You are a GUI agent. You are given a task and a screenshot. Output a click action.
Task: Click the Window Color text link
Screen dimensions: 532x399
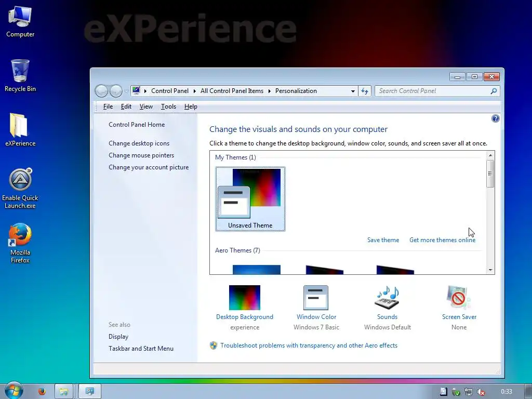[316, 317]
